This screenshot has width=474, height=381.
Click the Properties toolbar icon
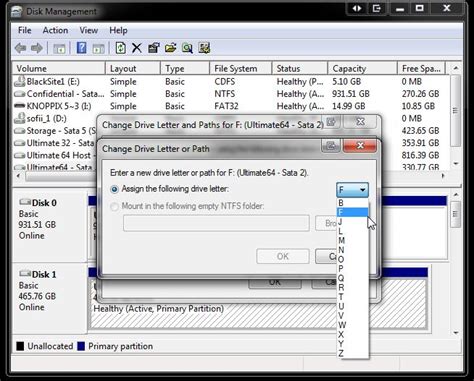click(x=154, y=48)
